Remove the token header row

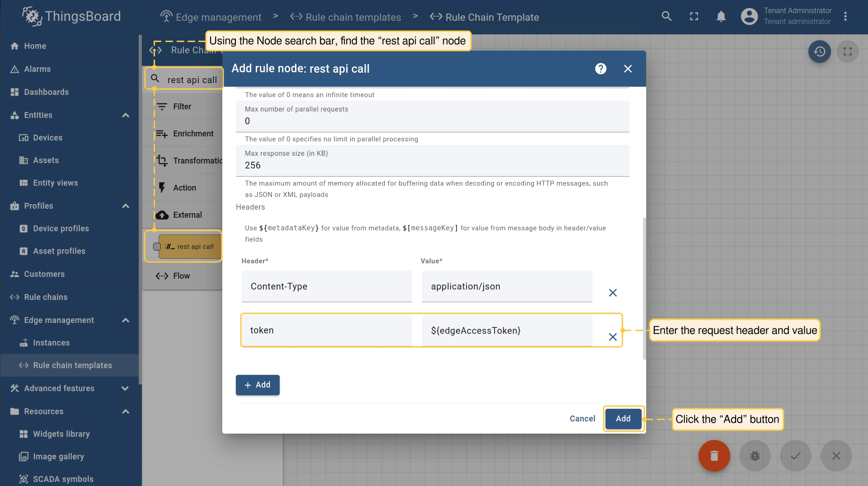click(x=613, y=337)
